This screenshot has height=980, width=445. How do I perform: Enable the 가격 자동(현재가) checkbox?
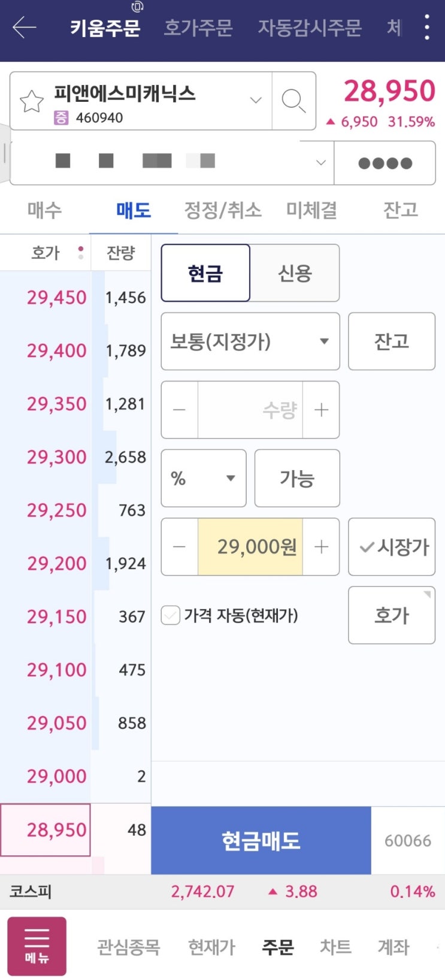point(171,615)
